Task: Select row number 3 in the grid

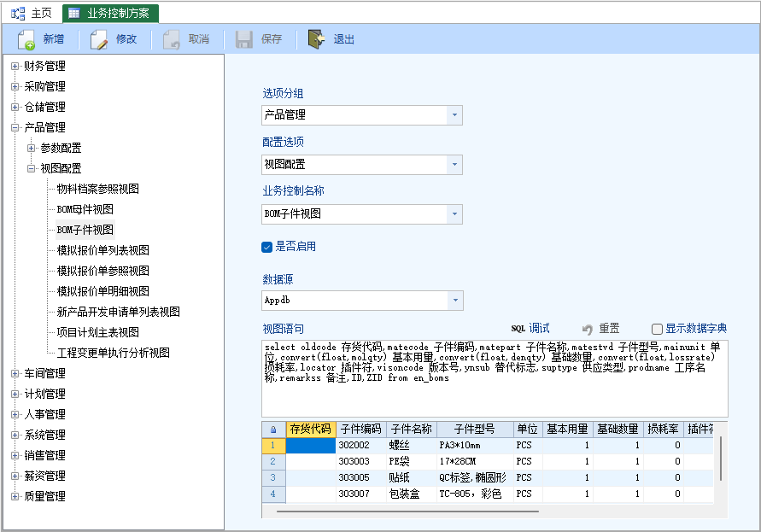Action: click(273, 477)
